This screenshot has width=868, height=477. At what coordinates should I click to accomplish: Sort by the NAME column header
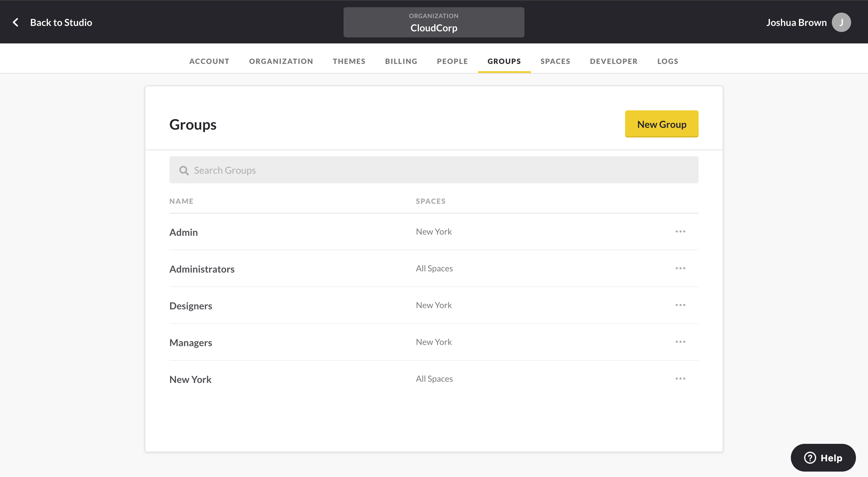[181, 201]
